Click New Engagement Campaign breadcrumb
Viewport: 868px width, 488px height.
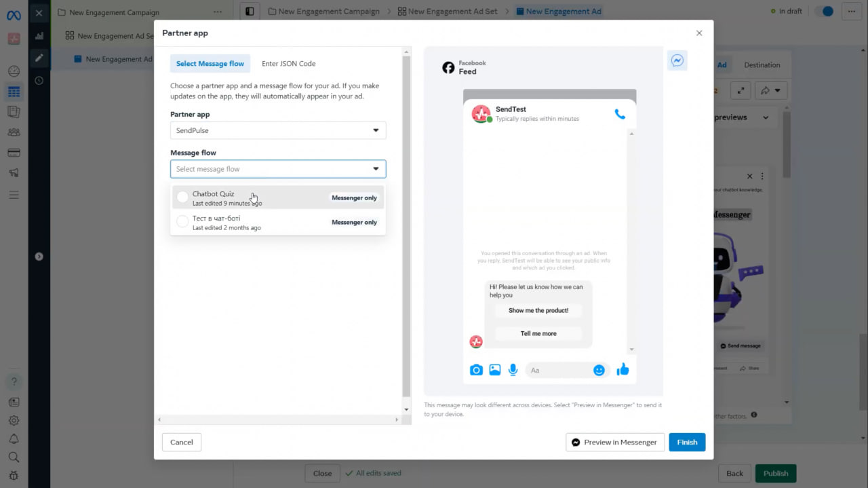(323, 12)
